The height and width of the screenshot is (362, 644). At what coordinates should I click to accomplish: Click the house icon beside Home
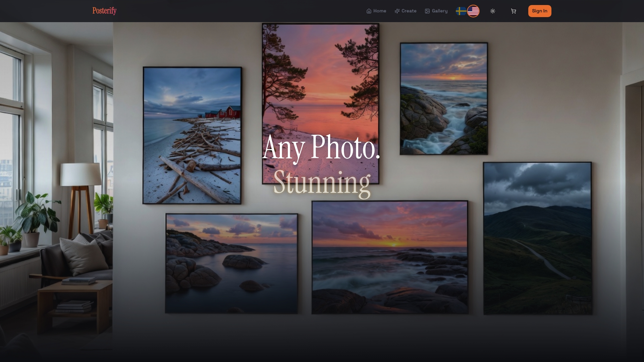(369, 11)
